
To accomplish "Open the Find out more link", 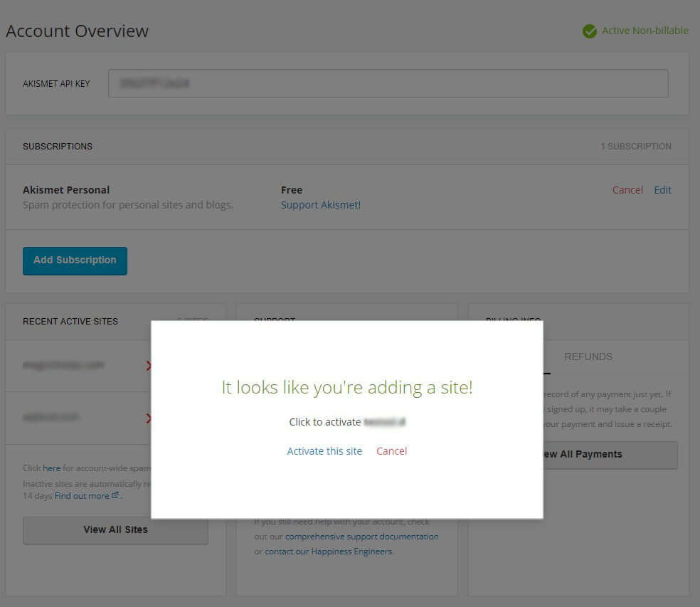I will (82, 496).
